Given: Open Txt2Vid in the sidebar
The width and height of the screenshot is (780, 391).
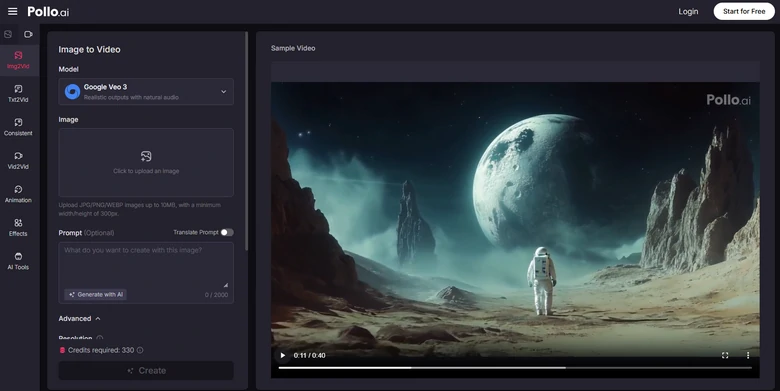Looking at the screenshot, I should point(18,94).
